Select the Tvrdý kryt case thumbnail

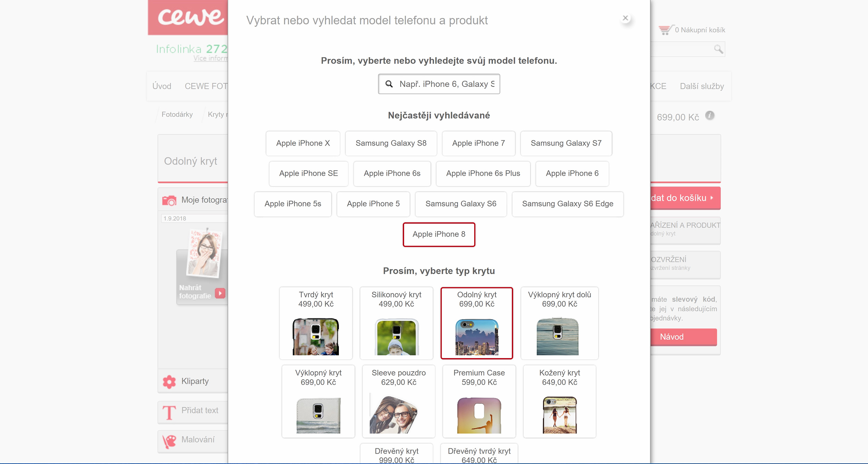pos(316,336)
